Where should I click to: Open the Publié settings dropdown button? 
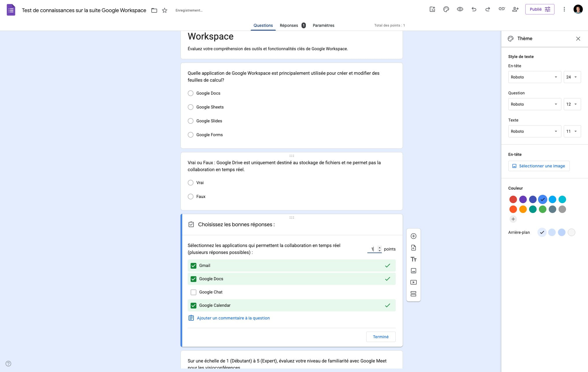pyautogui.click(x=539, y=9)
